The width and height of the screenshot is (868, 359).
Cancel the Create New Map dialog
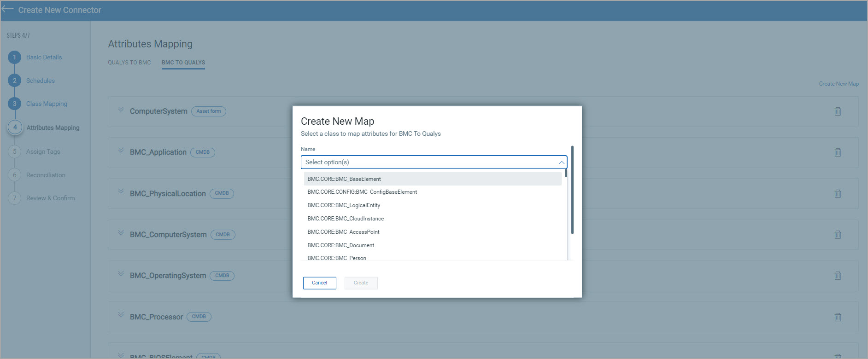(x=320, y=283)
